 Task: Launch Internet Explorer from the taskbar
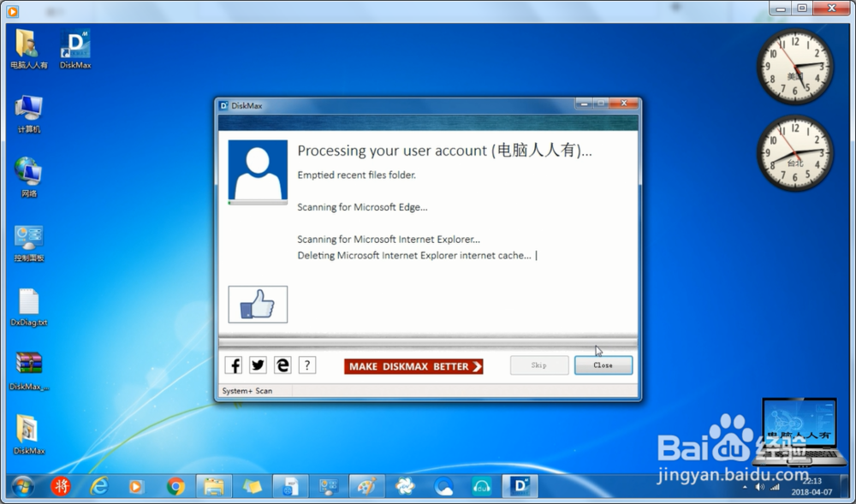click(x=98, y=486)
